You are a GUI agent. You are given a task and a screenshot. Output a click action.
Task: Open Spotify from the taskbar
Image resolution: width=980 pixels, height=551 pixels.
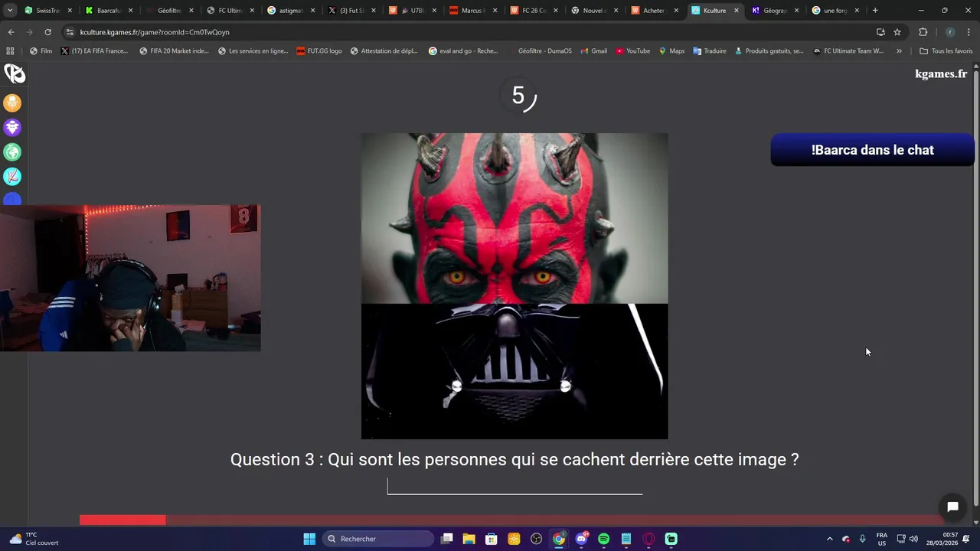[x=603, y=539]
